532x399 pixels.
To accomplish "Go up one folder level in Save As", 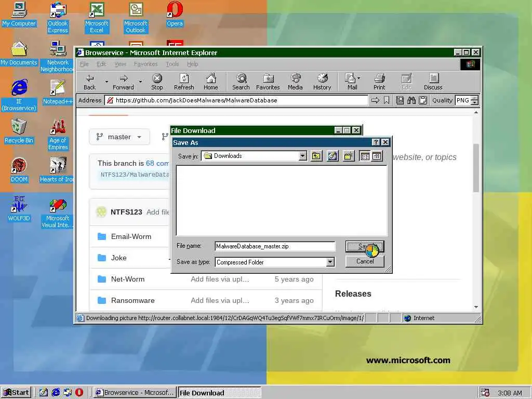I will [316, 156].
